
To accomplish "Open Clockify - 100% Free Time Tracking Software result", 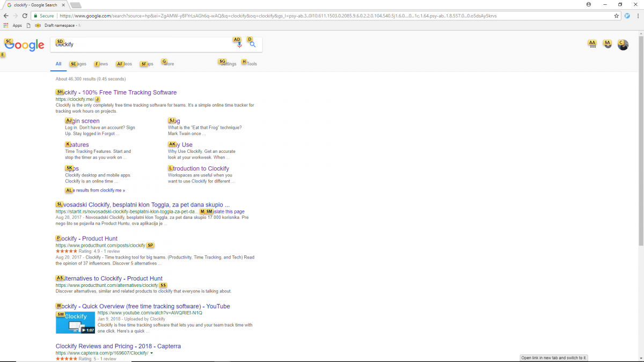I will (x=116, y=92).
